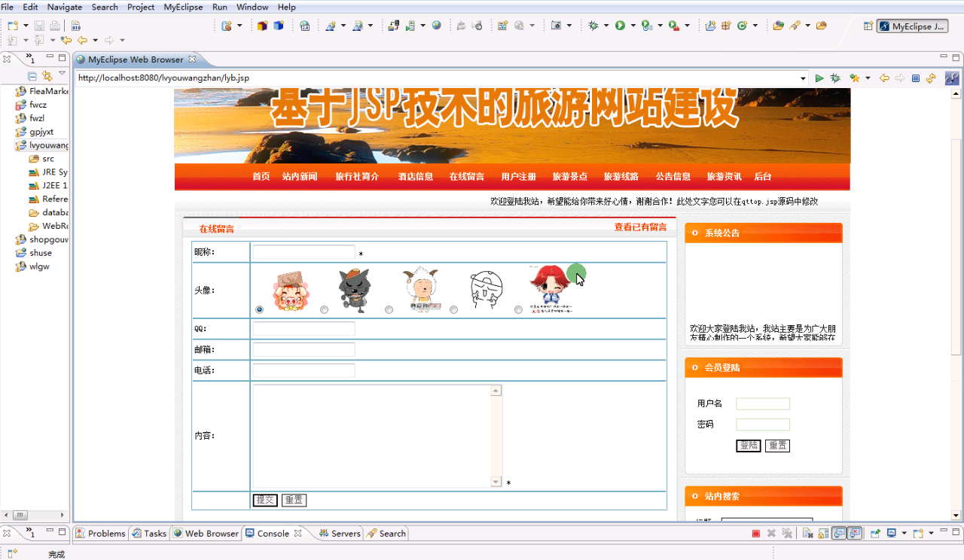Select the red-haired character avatar radio button
Image resolution: width=964 pixels, height=560 pixels.
tap(518, 309)
